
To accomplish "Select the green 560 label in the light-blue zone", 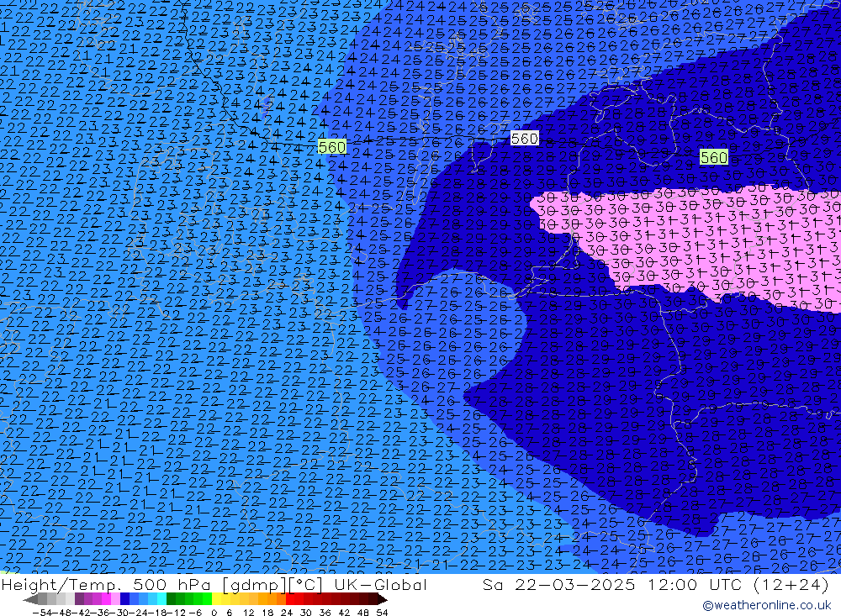I will [x=332, y=147].
